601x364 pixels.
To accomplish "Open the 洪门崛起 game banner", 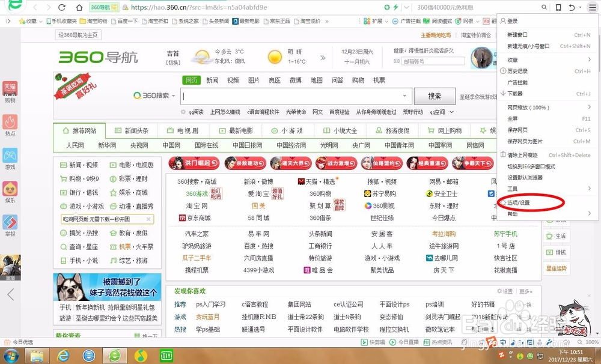I will coord(194,163).
